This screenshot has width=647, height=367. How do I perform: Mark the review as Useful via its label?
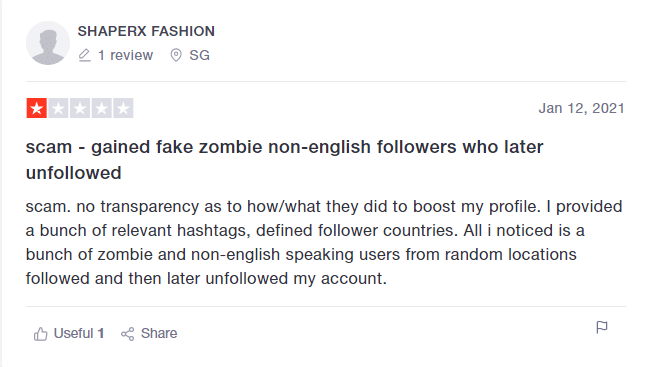[73, 334]
